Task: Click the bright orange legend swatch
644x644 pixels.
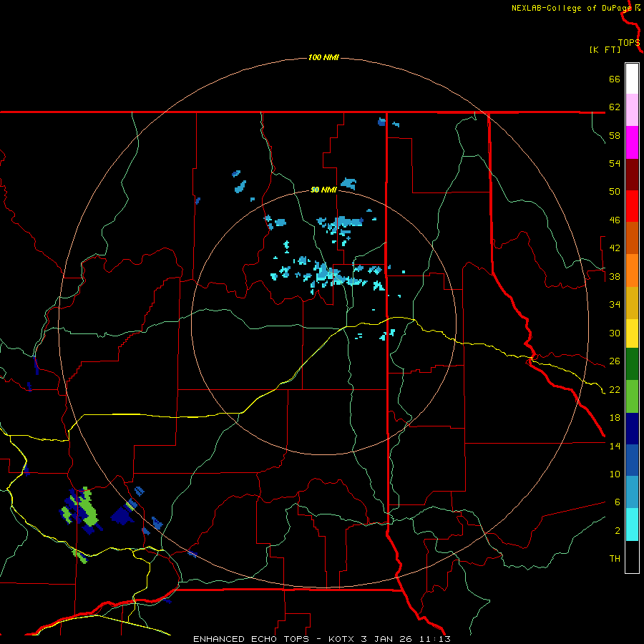Action: pyautogui.click(x=632, y=270)
